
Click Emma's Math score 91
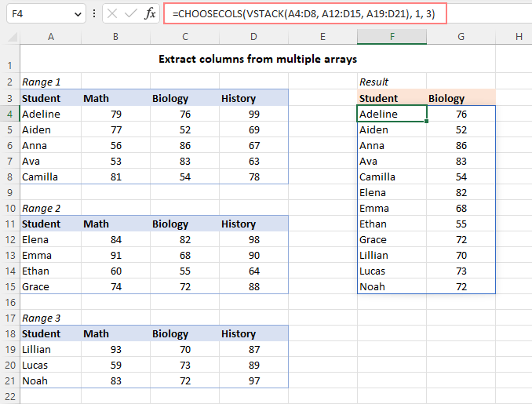click(x=115, y=255)
